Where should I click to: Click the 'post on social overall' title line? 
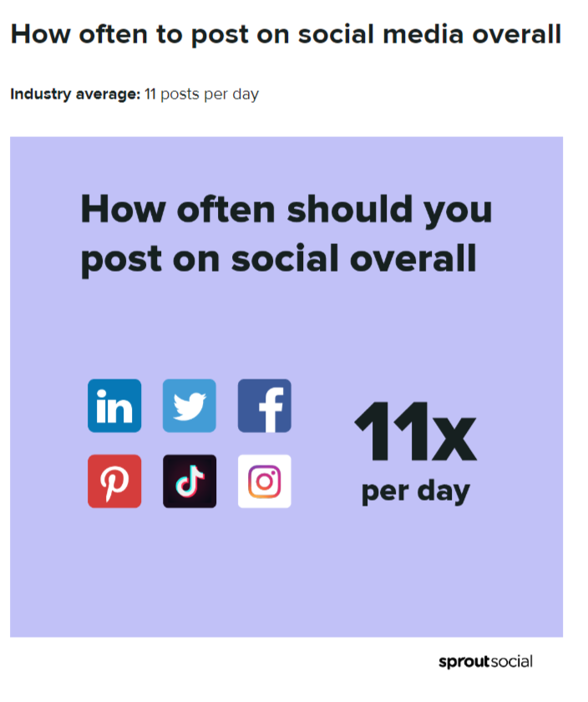pyautogui.click(x=278, y=259)
